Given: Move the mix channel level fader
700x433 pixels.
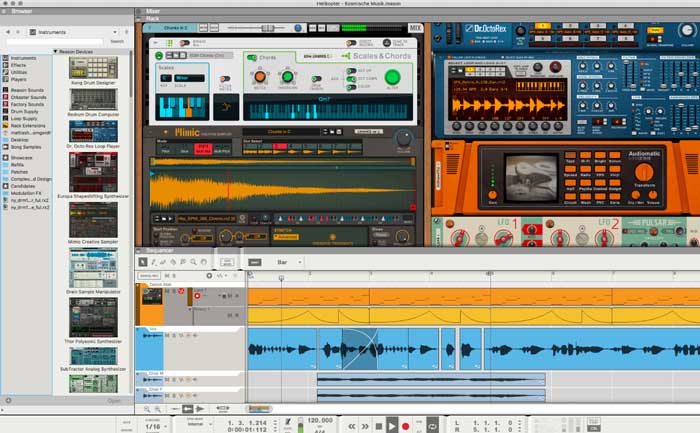Looking at the screenshot, I should coord(267,28).
